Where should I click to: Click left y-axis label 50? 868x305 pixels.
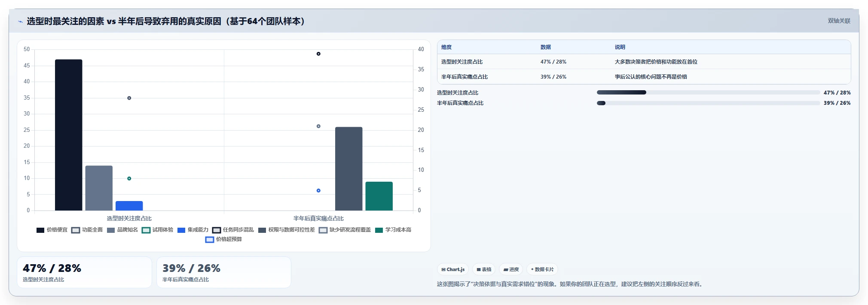[27, 49]
